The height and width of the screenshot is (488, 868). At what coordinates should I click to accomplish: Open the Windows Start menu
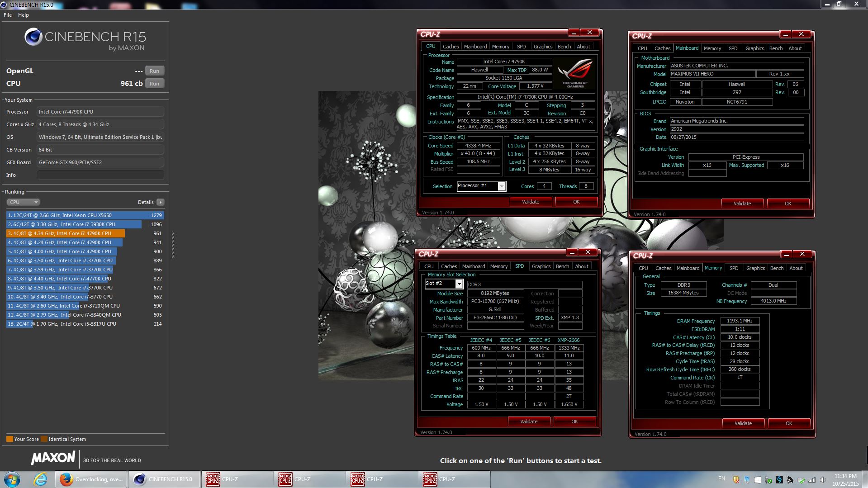click(x=12, y=479)
